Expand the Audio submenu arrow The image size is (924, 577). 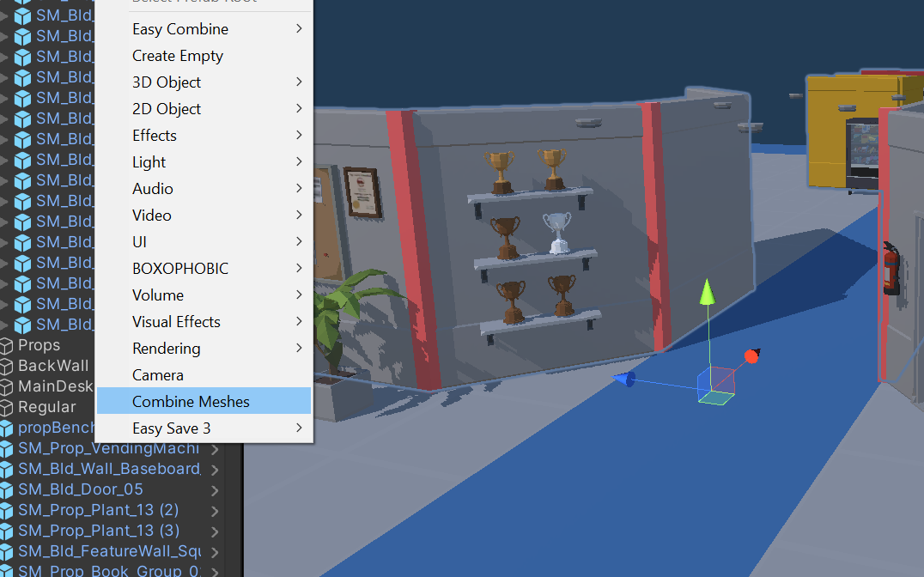(300, 188)
